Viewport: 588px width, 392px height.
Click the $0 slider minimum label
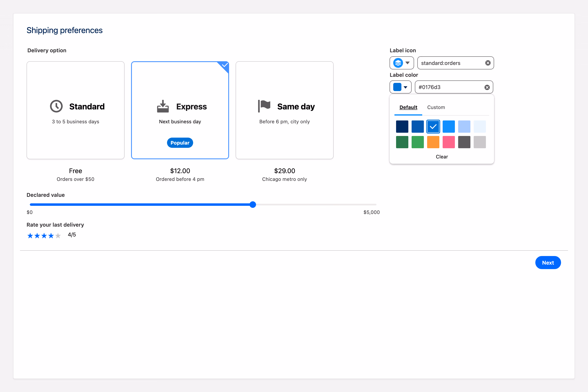click(x=29, y=212)
